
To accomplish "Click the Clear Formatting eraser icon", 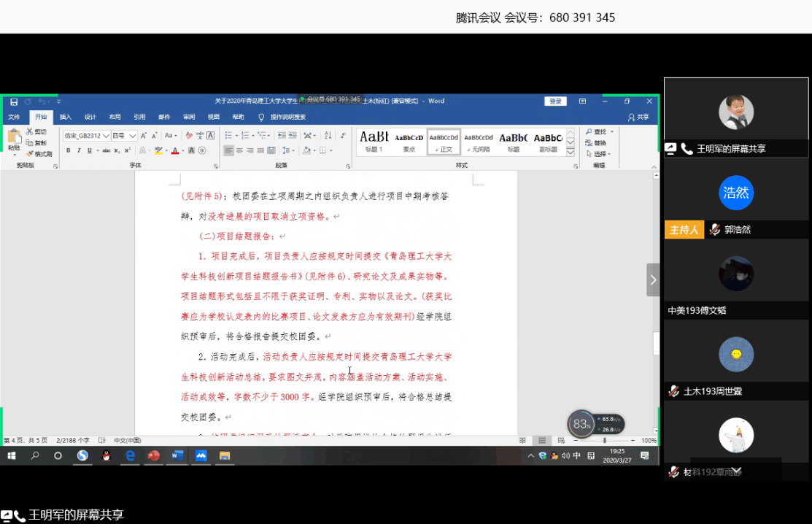I will [x=189, y=135].
